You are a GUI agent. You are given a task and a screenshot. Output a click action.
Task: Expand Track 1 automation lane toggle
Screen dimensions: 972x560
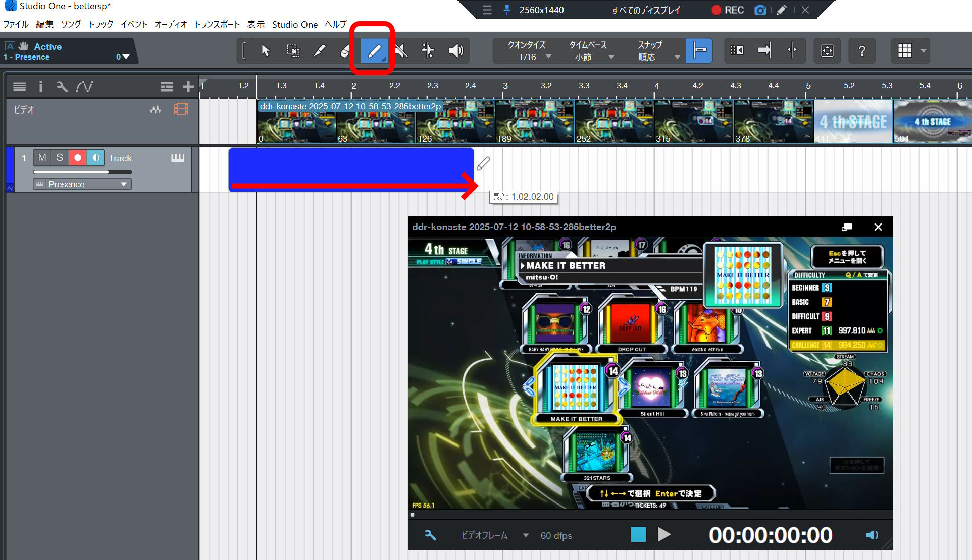(10, 188)
